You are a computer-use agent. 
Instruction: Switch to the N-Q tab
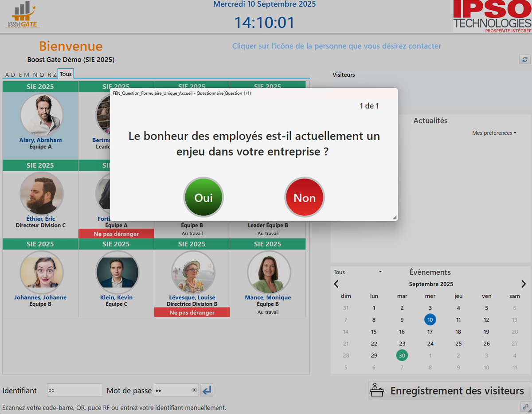tap(38, 74)
